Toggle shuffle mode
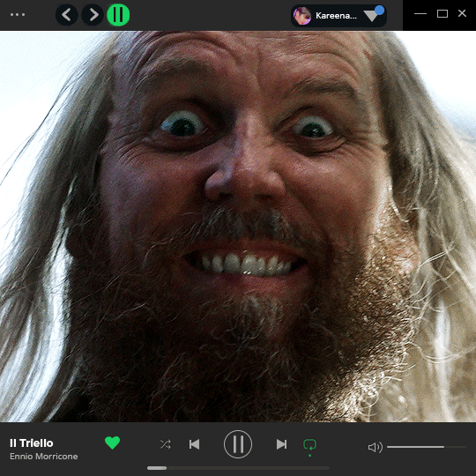This screenshot has height=476, width=476. point(166,444)
